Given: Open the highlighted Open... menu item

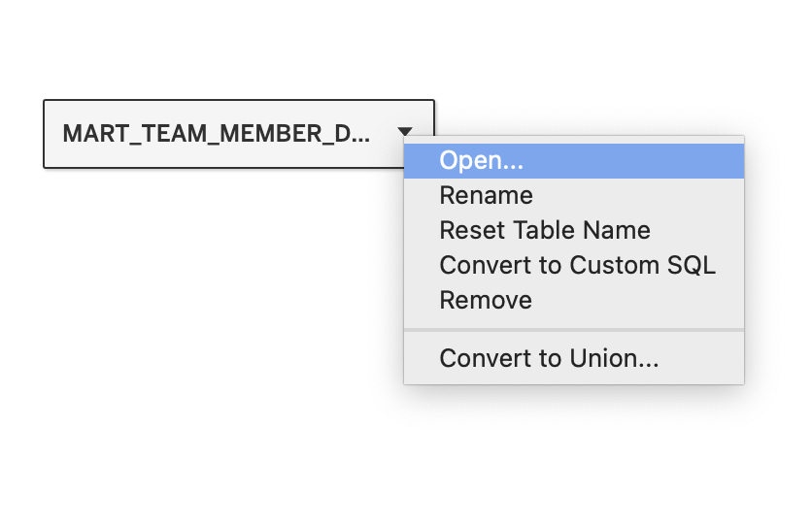Looking at the screenshot, I should coord(483,160).
